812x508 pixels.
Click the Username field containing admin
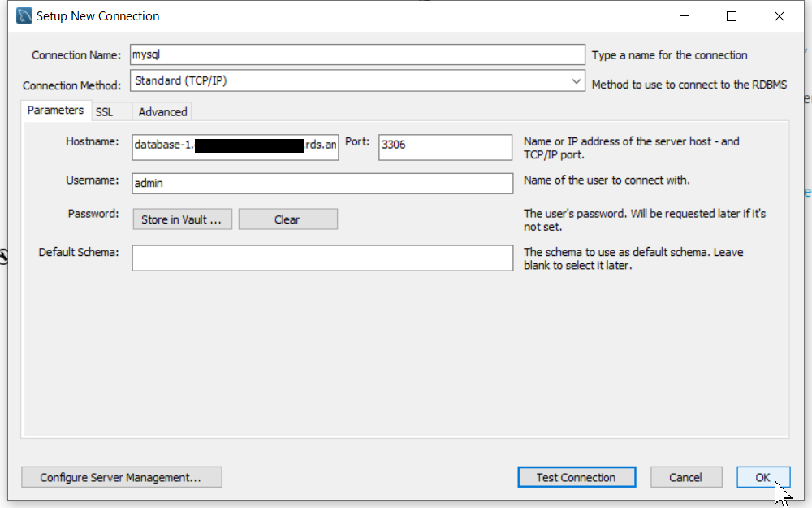(322, 184)
